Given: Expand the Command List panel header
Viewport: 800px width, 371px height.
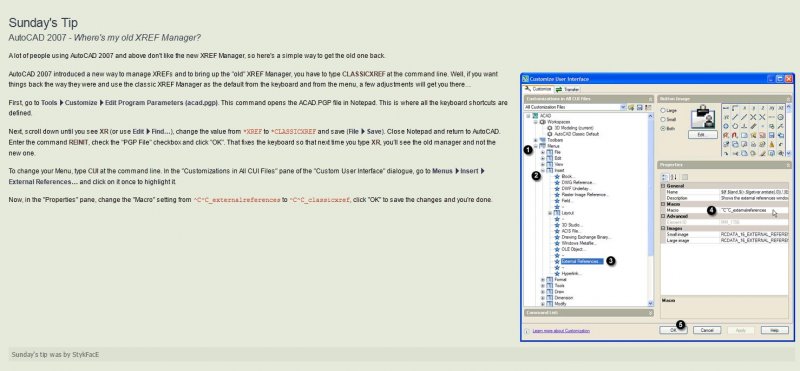Looking at the screenshot, I should (x=589, y=313).
